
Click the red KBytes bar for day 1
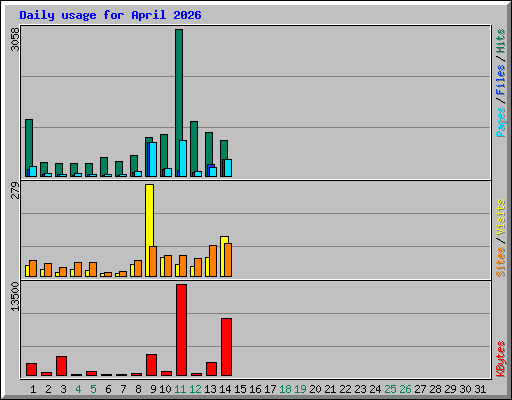point(31,370)
